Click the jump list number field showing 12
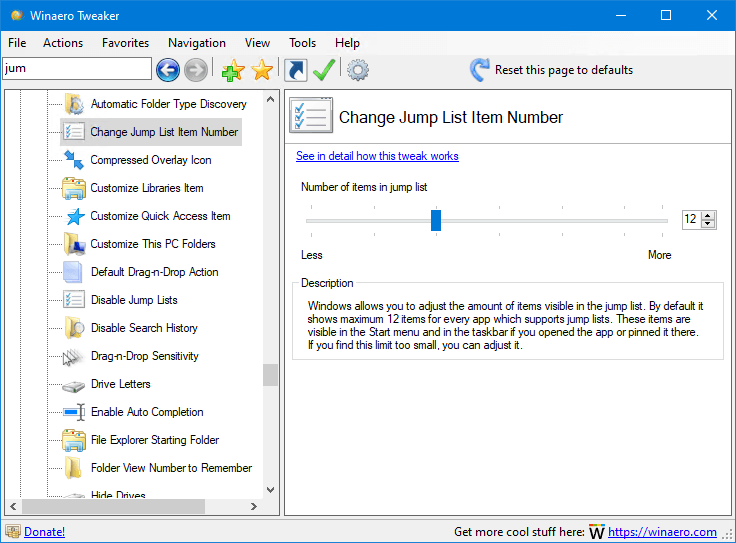This screenshot has width=736, height=543. point(692,220)
